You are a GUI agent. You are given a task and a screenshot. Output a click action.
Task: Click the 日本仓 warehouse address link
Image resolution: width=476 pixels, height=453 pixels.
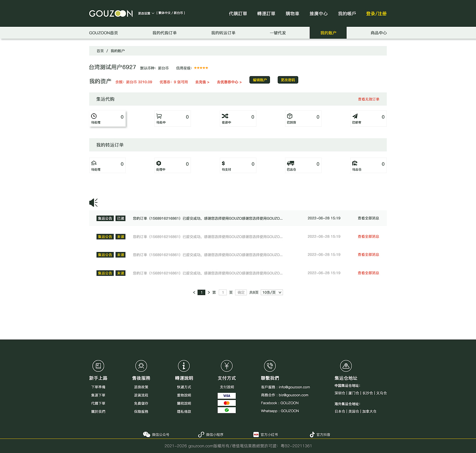pyautogui.click(x=340, y=411)
